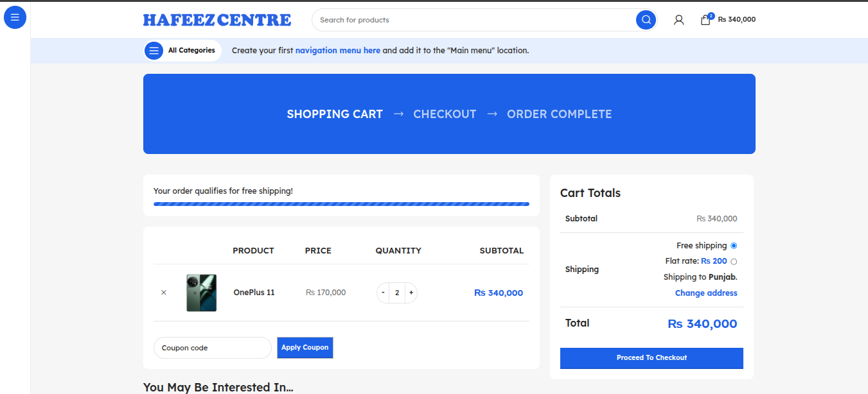This screenshot has height=394, width=868.
Task: Open the OnePlus 11 product thumbnail
Action: pyautogui.click(x=201, y=293)
